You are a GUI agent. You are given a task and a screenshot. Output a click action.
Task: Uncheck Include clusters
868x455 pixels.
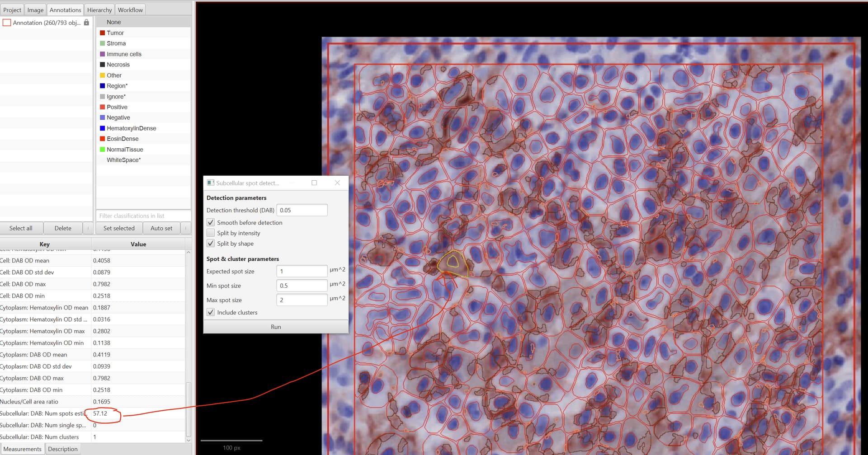click(211, 312)
